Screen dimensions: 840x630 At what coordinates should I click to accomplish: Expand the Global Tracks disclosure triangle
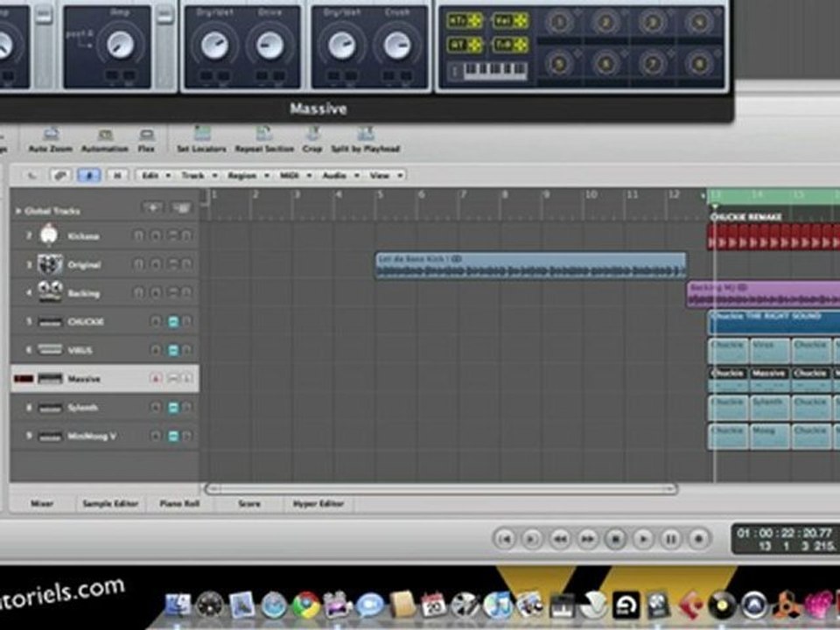pyautogui.click(x=18, y=211)
